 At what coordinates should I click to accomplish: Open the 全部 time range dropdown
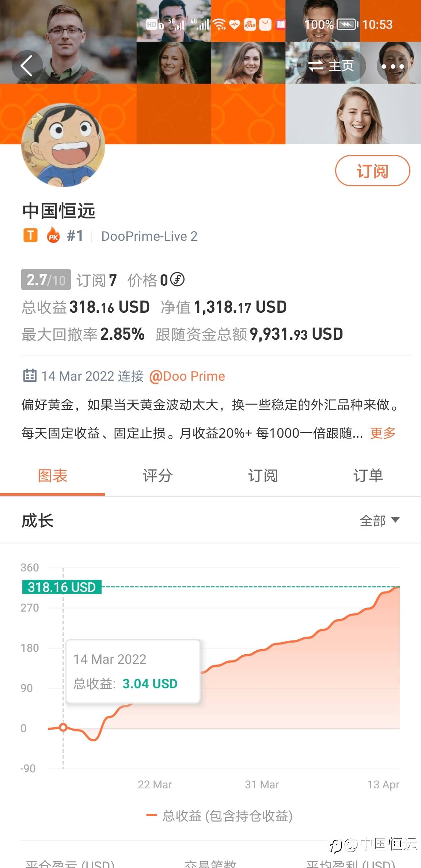(379, 520)
